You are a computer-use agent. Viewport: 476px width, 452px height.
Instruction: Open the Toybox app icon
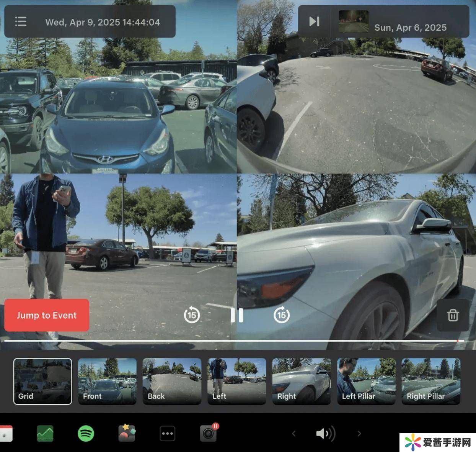tap(127, 434)
